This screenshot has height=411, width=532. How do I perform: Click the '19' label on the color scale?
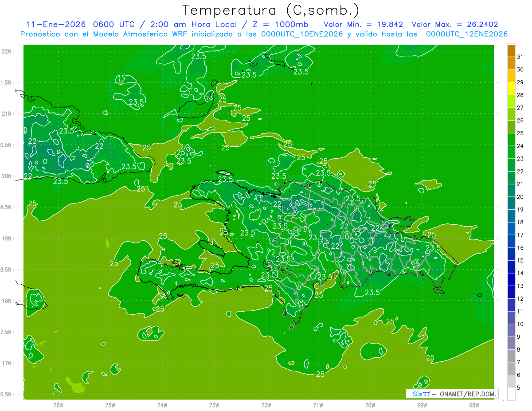[x=520, y=210]
